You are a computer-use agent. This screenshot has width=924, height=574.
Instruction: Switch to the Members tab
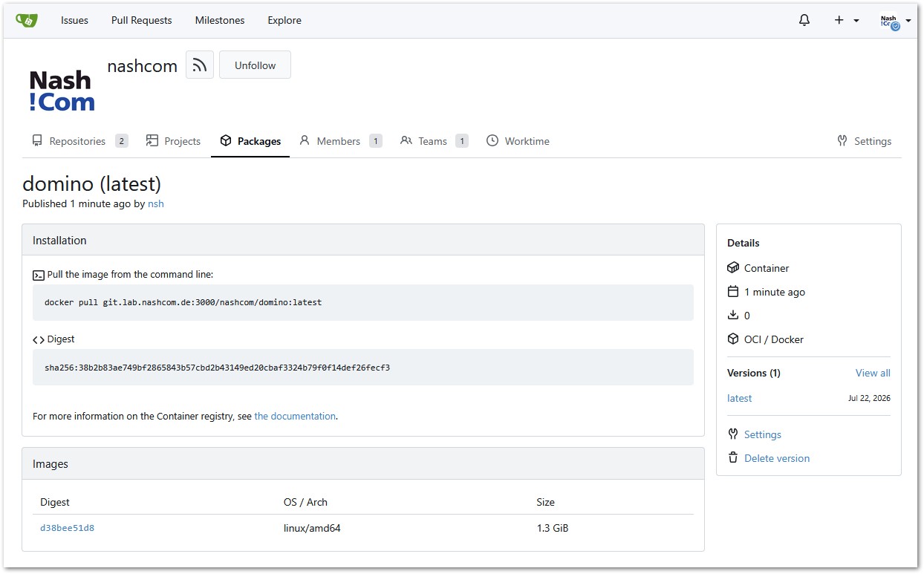[340, 141]
